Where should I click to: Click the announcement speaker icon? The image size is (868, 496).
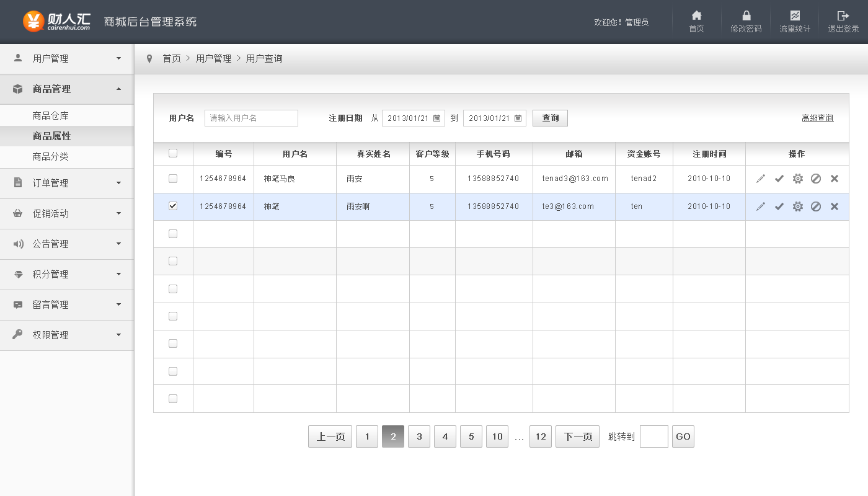(18, 244)
